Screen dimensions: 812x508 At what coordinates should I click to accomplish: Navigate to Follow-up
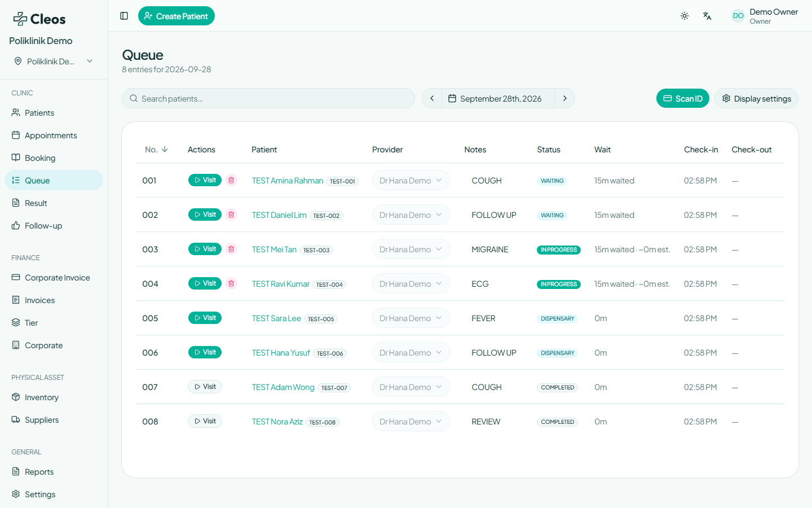(54, 226)
